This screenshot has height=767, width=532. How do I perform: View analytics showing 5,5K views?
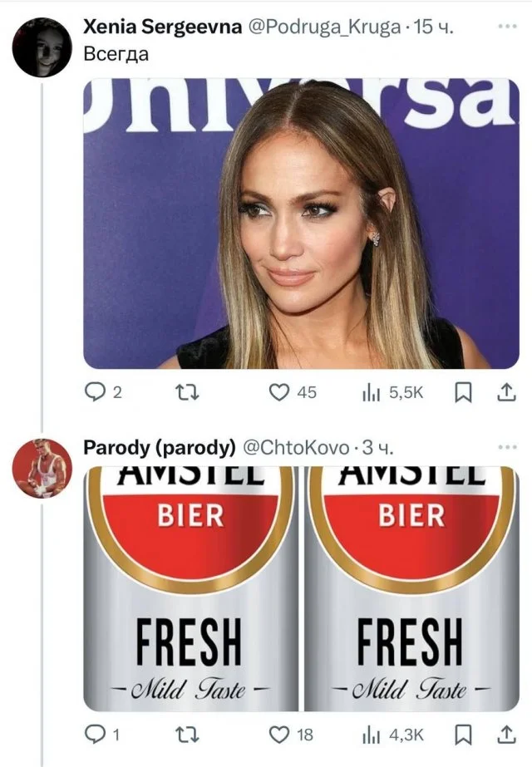click(x=371, y=391)
